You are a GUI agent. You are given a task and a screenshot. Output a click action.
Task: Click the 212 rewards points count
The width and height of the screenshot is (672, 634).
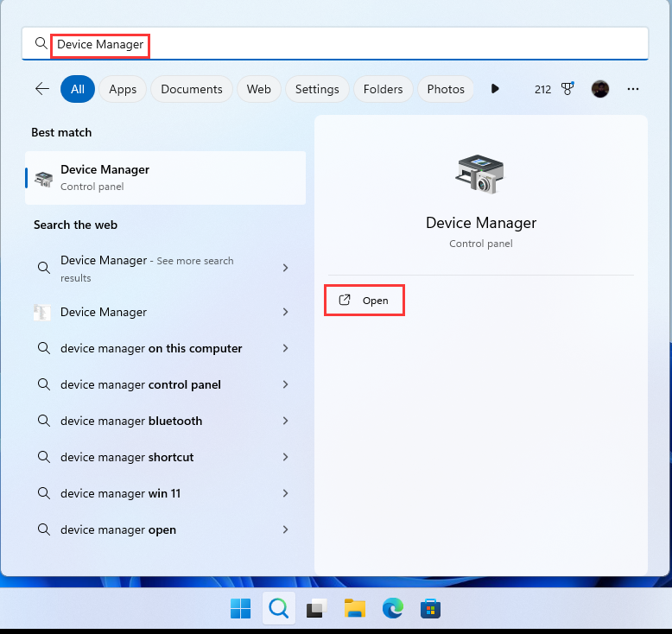542,89
